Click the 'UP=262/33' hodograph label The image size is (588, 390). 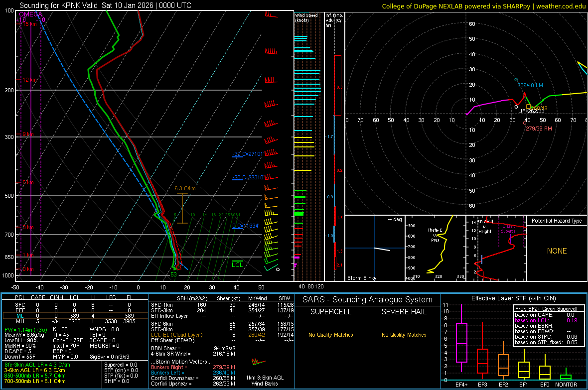click(531, 111)
